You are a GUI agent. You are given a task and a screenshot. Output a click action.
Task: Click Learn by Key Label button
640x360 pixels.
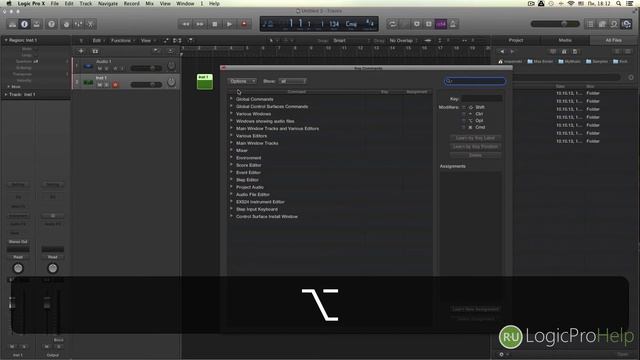[x=476, y=138]
